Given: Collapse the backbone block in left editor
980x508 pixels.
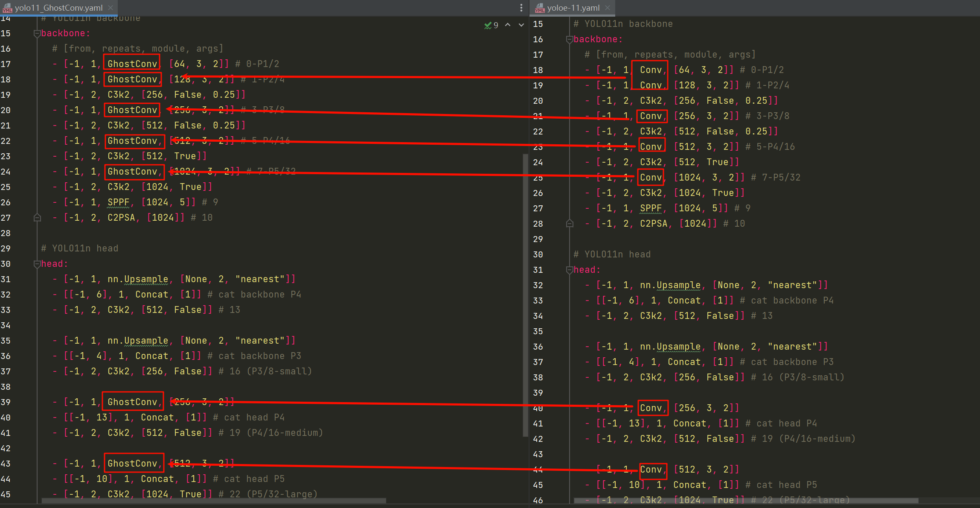Looking at the screenshot, I should (37, 33).
